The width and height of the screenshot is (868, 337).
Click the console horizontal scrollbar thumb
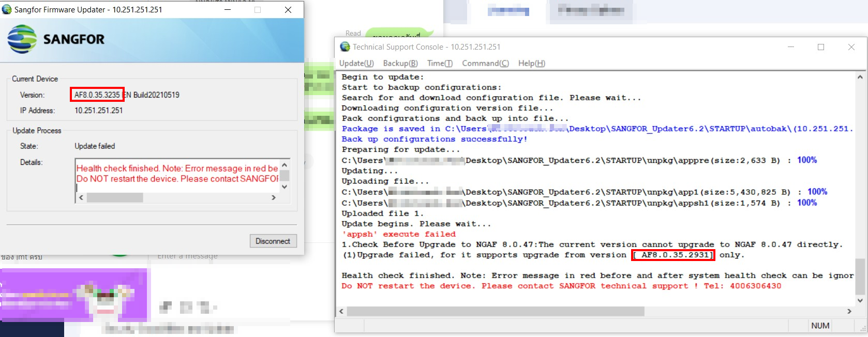(496, 311)
